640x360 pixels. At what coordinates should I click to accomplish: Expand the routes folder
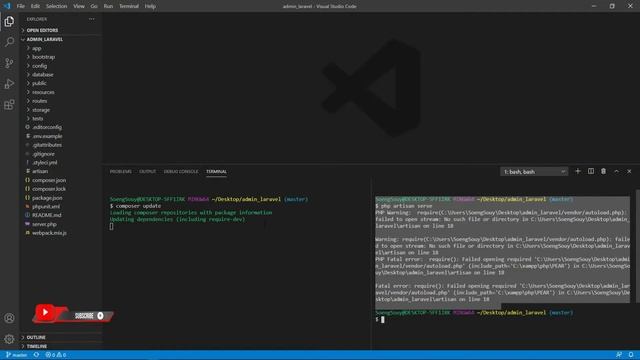61,101
